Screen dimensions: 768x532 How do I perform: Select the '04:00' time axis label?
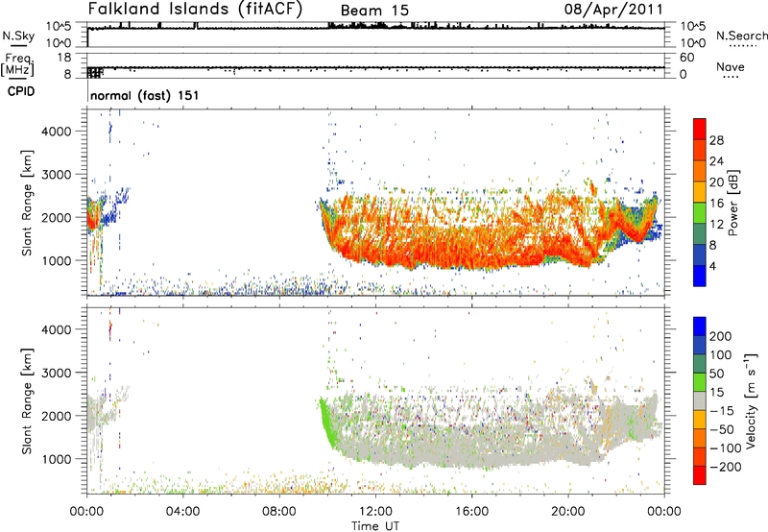coord(182,512)
